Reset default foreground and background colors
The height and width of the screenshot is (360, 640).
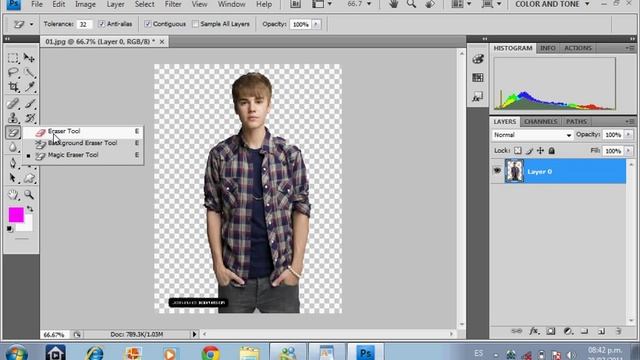(x=10, y=229)
